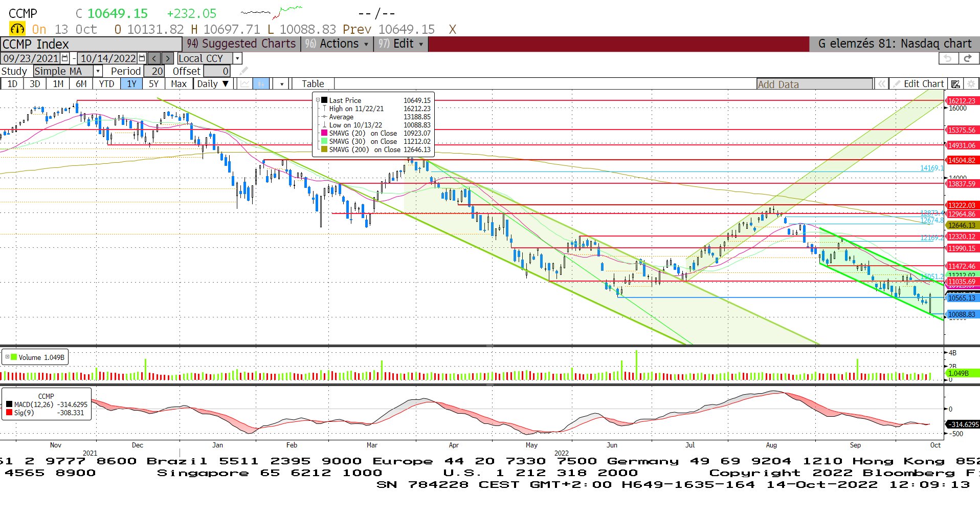Open chart settings gear icon
Screen dimensions: 980x513
click(971, 84)
